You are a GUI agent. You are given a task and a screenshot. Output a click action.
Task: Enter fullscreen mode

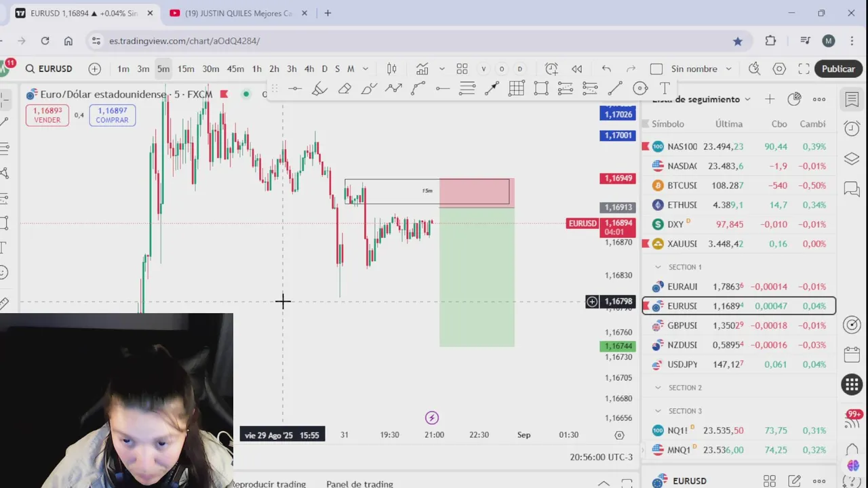pos(804,68)
